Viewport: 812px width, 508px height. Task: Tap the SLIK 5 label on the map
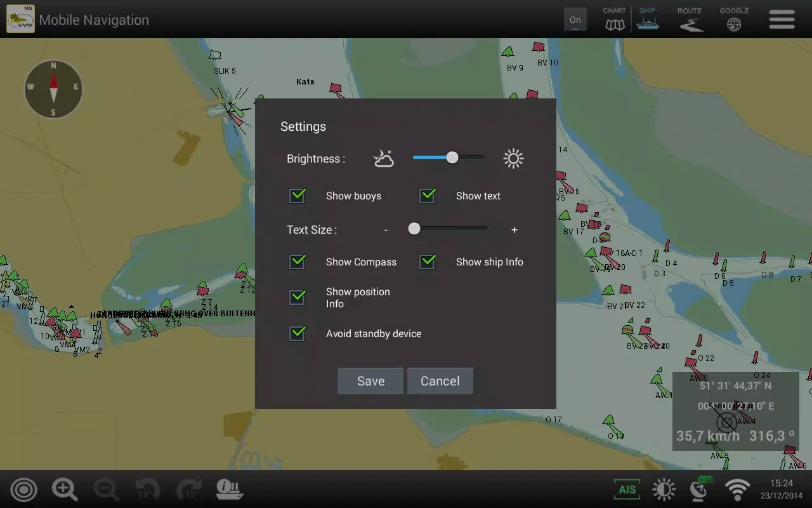pos(225,70)
